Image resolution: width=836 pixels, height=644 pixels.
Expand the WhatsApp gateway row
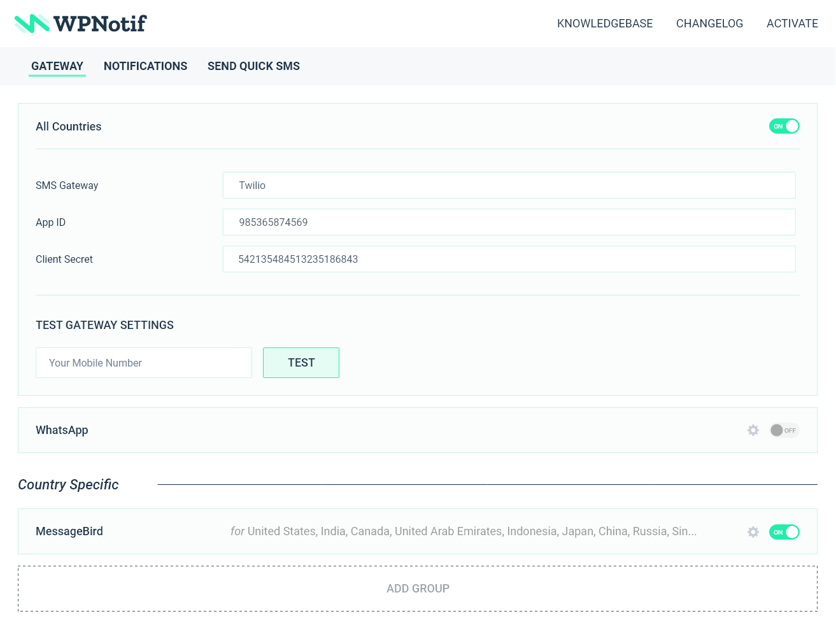coord(418,430)
